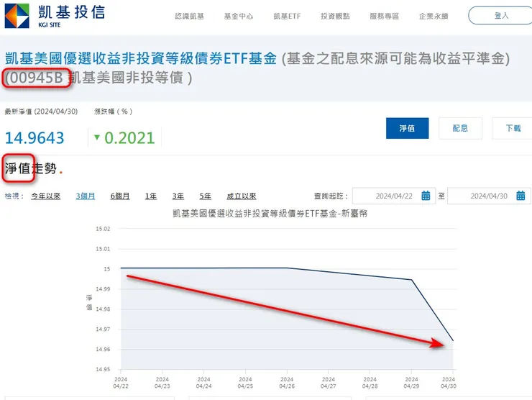Click the 14.95 y-axis label
Screen dimensions: 532x400
tap(103, 369)
